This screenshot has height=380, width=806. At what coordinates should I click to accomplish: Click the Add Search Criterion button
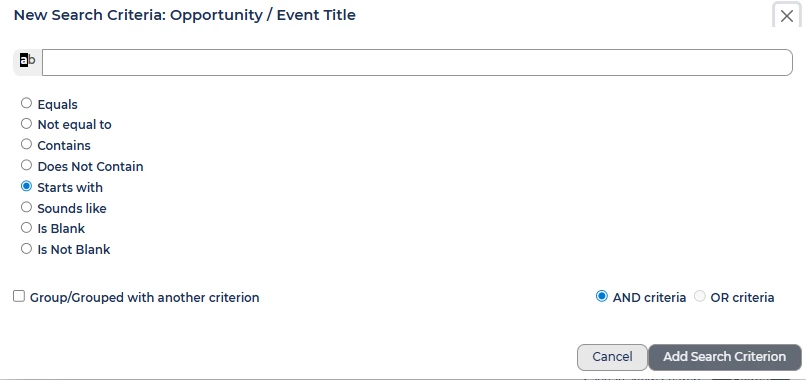click(x=725, y=357)
